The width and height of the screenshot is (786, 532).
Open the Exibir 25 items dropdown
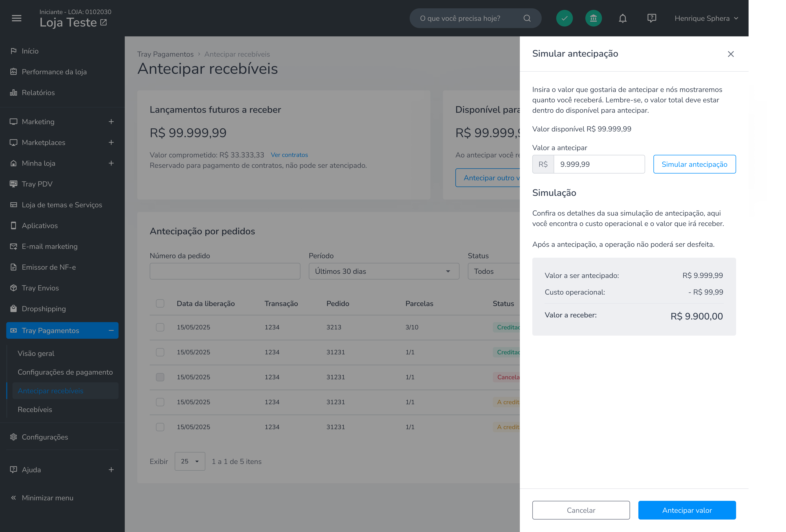coord(190,461)
